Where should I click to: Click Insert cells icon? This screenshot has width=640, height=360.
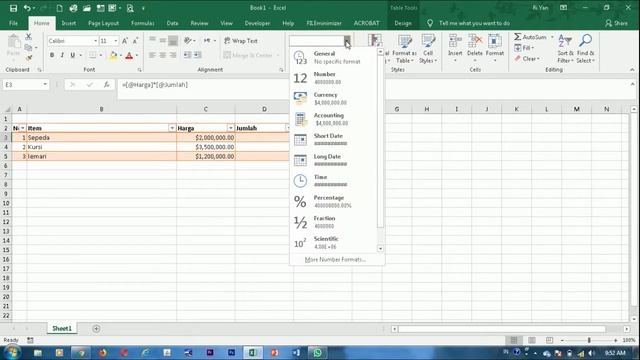point(455,49)
